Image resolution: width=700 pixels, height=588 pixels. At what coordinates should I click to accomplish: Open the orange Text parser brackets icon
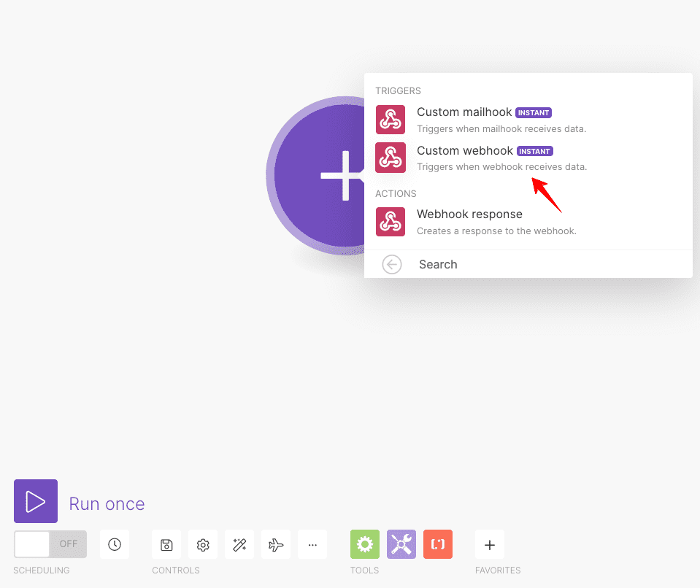coord(438,544)
